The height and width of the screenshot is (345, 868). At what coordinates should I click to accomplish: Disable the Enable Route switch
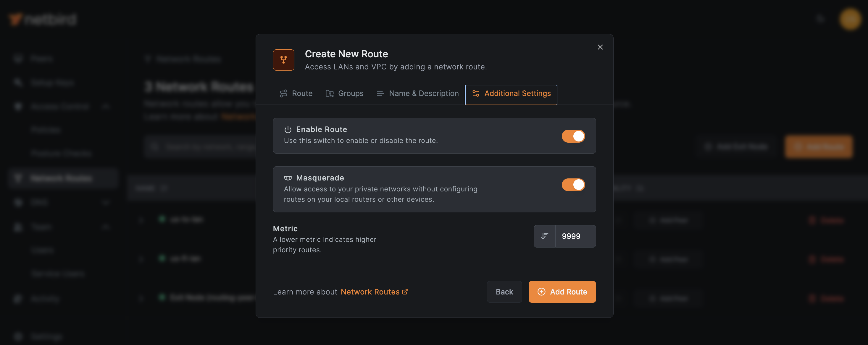click(573, 136)
